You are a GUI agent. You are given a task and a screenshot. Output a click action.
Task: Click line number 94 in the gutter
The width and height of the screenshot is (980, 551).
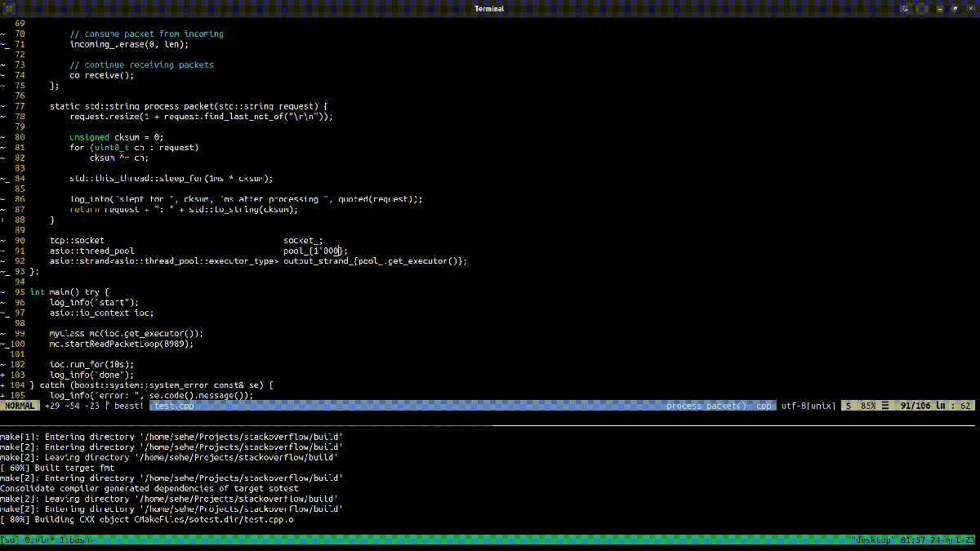click(x=20, y=282)
